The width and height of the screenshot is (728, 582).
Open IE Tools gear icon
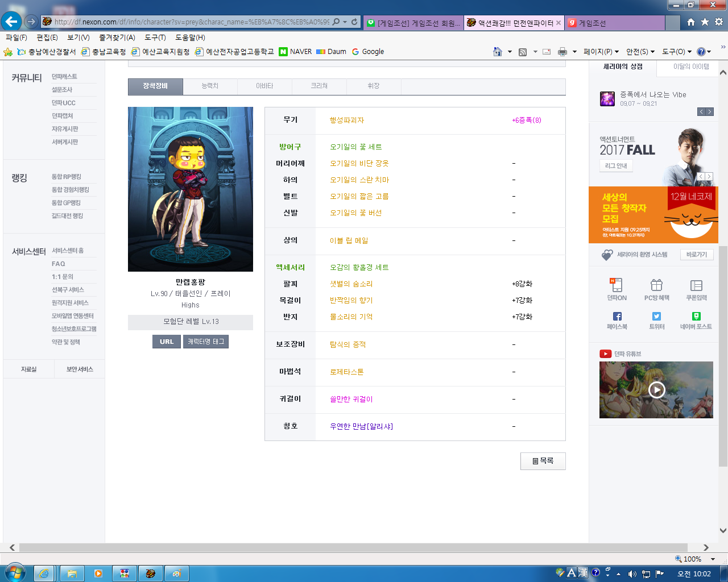point(718,22)
